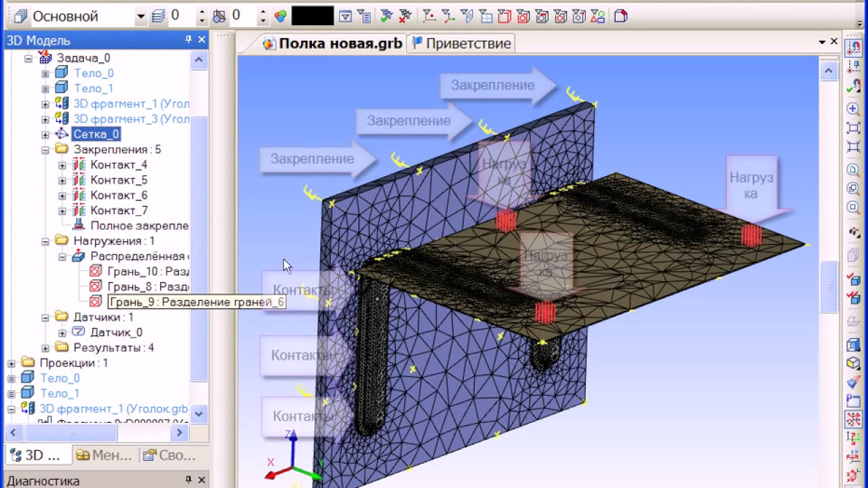Toggle the magnet snap button at right toolbar top
This screenshot has height=488, width=868.
[x=854, y=46]
